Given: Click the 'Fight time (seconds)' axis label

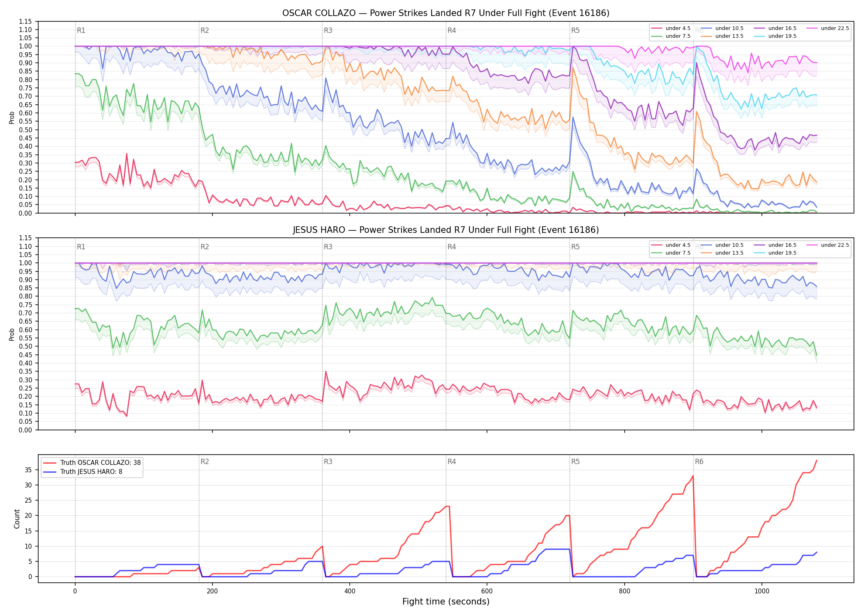Looking at the screenshot, I should 446,602.
